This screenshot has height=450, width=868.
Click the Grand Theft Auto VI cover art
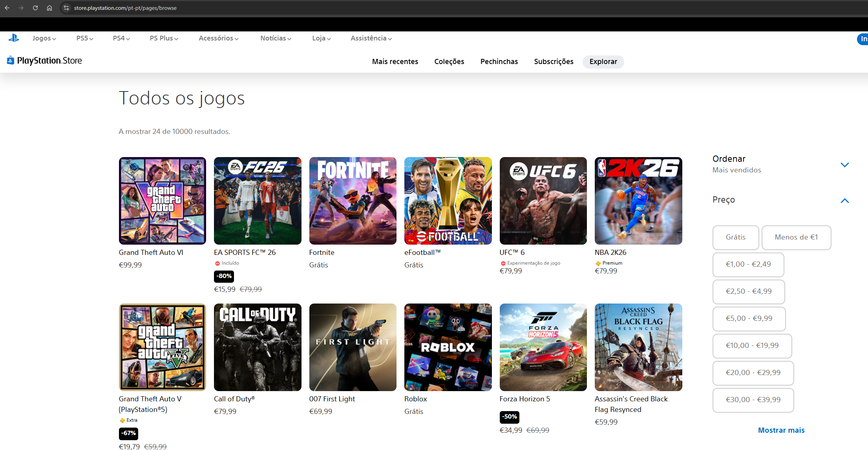point(162,201)
